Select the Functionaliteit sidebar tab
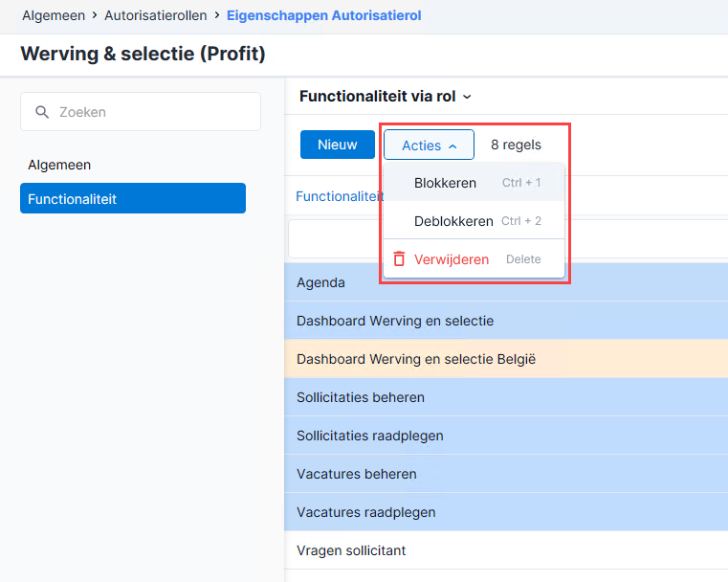Viewport: 728px width, 582px height. click(x=133, y=198)
